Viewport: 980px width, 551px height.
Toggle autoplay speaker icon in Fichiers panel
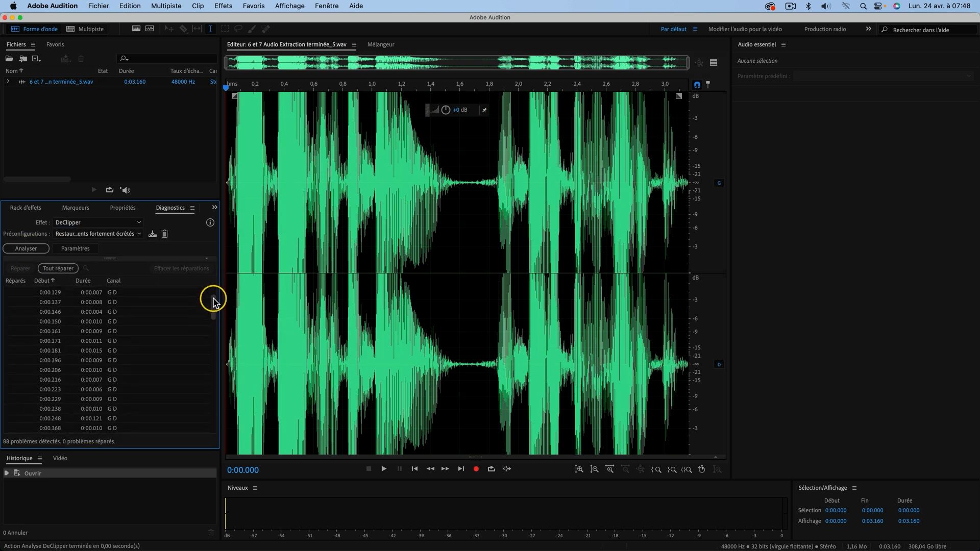pos(125,190)
